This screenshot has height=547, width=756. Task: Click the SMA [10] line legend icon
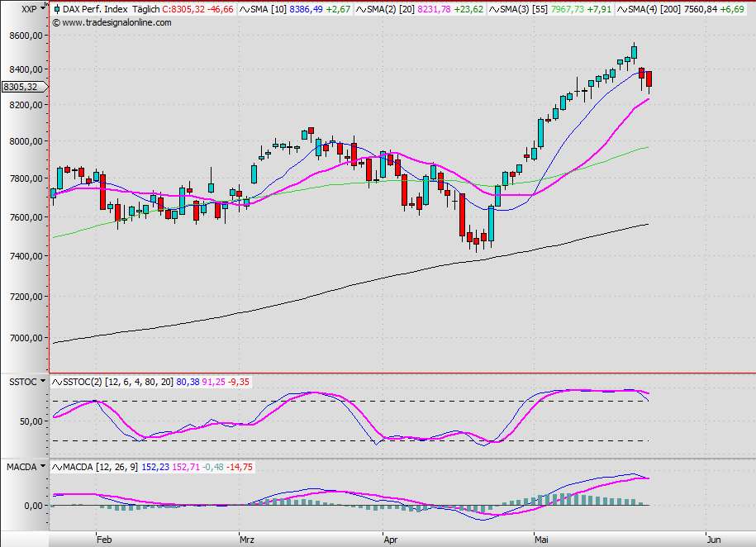click(245, 9)
